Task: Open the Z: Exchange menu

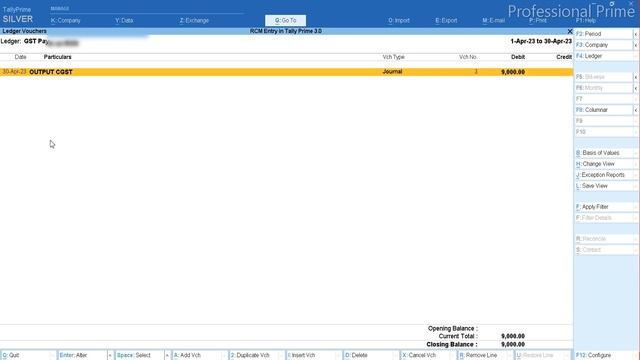Action: pyautogui.click(x=194, y=20)
